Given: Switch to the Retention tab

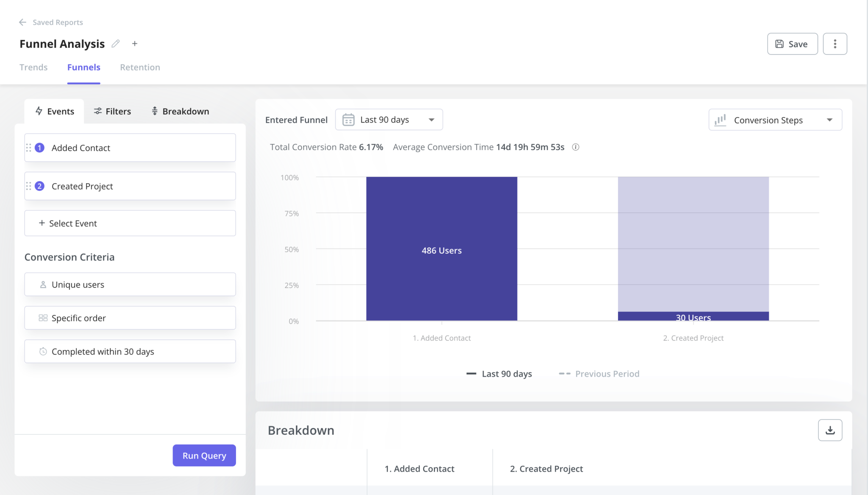Looking at the screenshot, I should coord(140,67).
